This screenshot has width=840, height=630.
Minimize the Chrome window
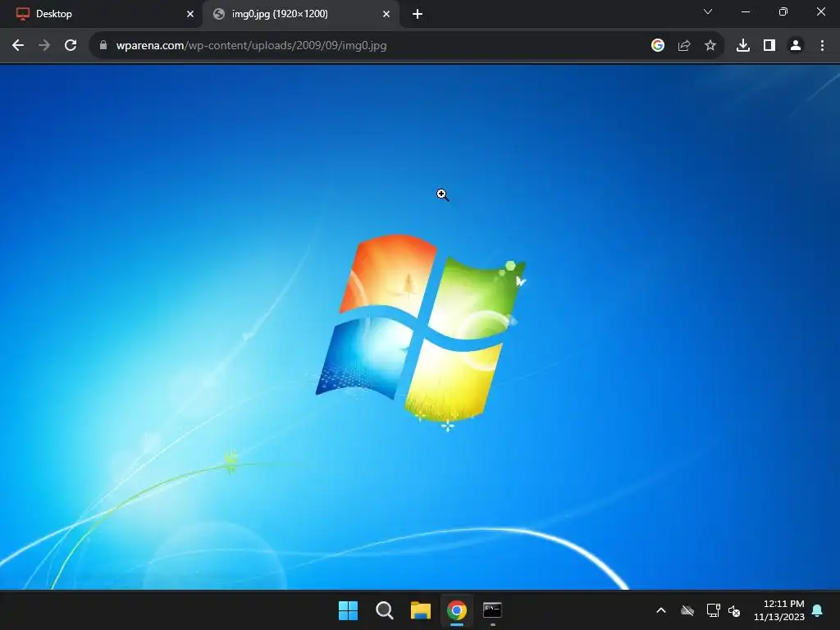click(746, 11)
